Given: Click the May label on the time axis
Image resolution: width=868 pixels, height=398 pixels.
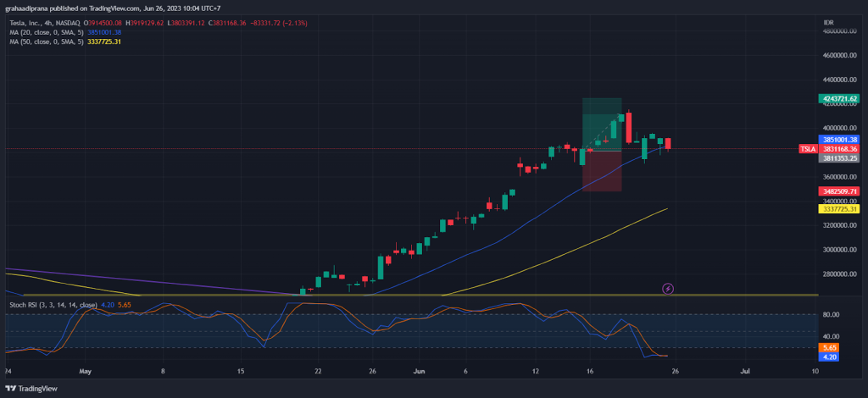Looking at the screenshot, I should coord(84,371).
